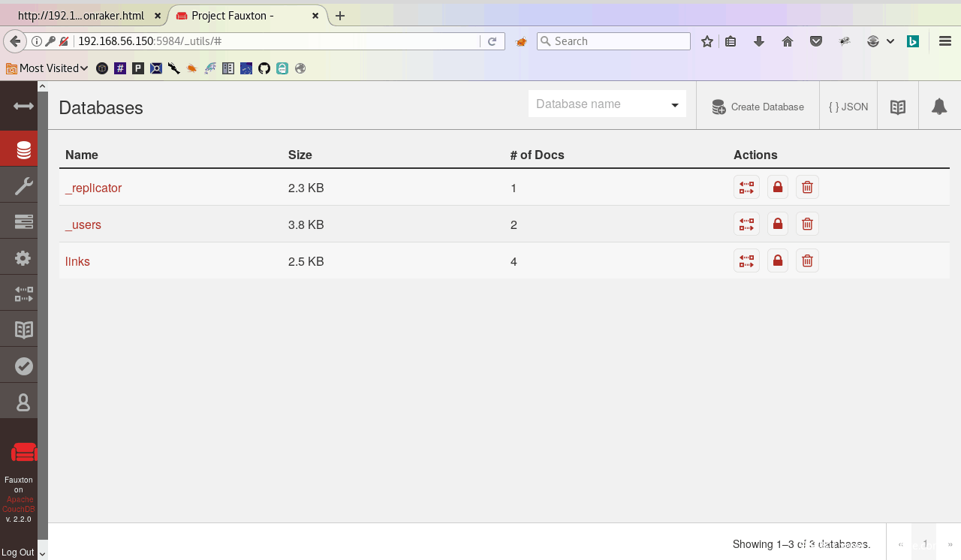Click the permissions lock icon for _users
This screenshot has width=961, height=560.
click(778, 224)
